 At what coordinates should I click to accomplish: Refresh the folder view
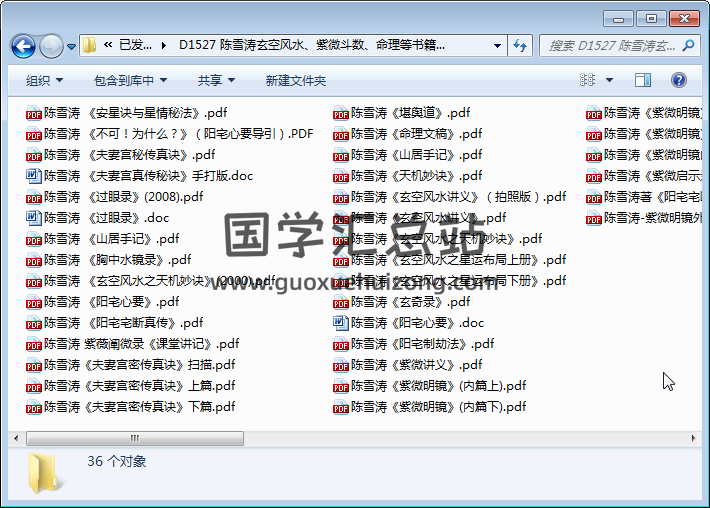[520, 46]
